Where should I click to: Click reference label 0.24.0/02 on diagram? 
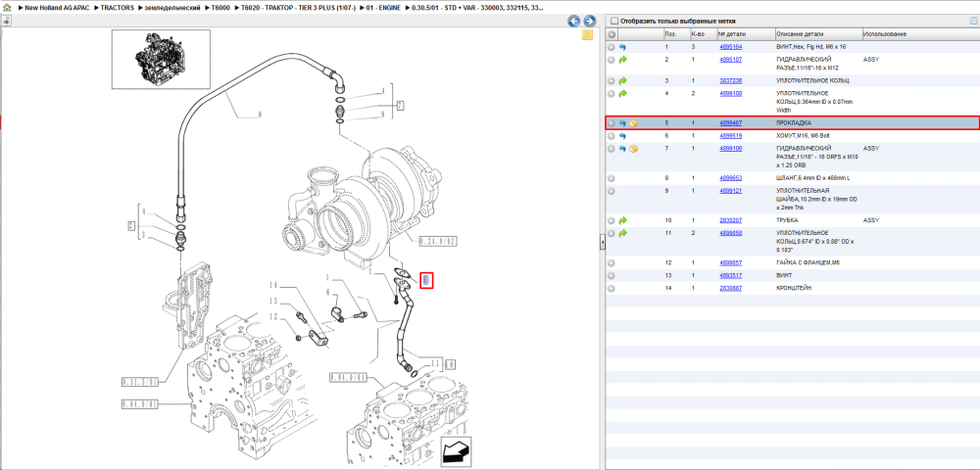pos(438,241)
